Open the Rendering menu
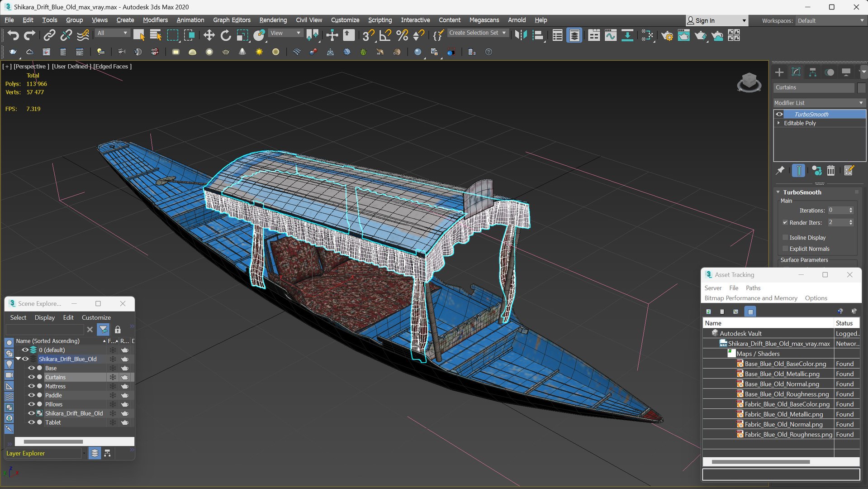Image resolution: width=868 pixels, height=489 pixels. [x=273, y=20]
